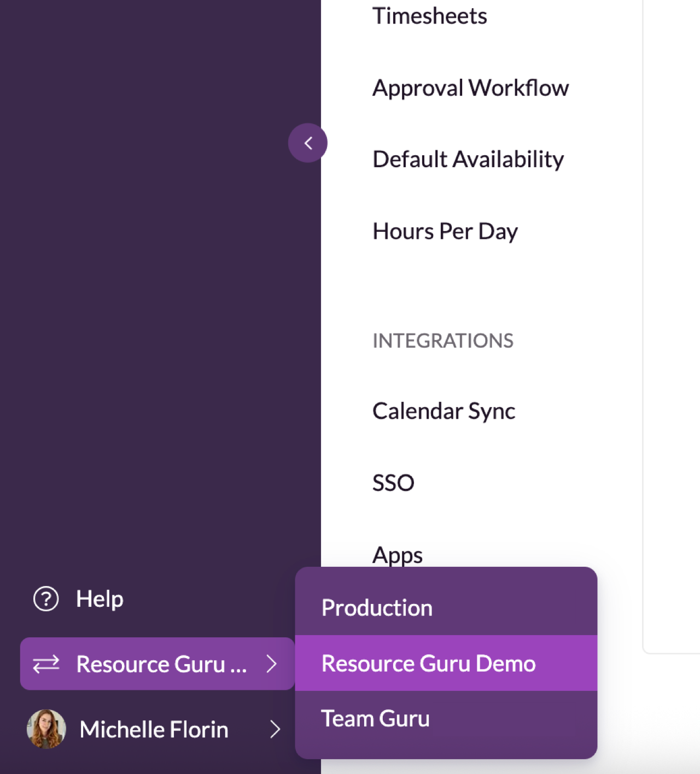The width and height of the screenshot is (700, 774).
Task: Open the Michelle Florin user menu
Action: point(157,729)
